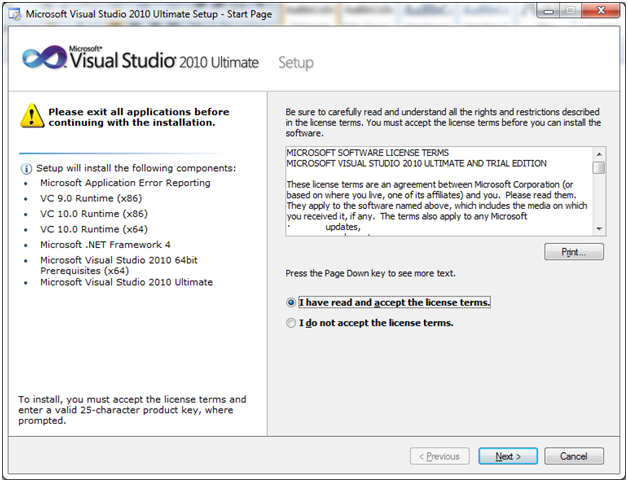The width and height of the screenshot is (628, 482).
Task: Close the setup window
Action: click(601, 11)
